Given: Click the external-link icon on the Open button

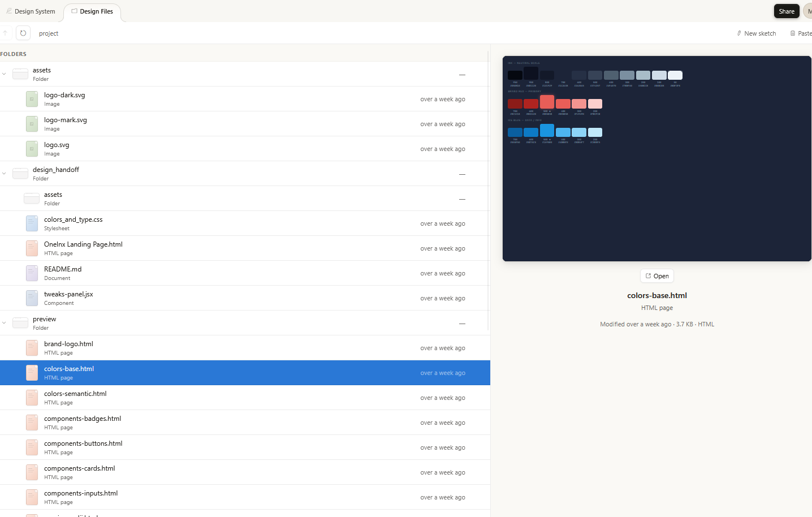Looking at the screenshot, I should 648,276.
